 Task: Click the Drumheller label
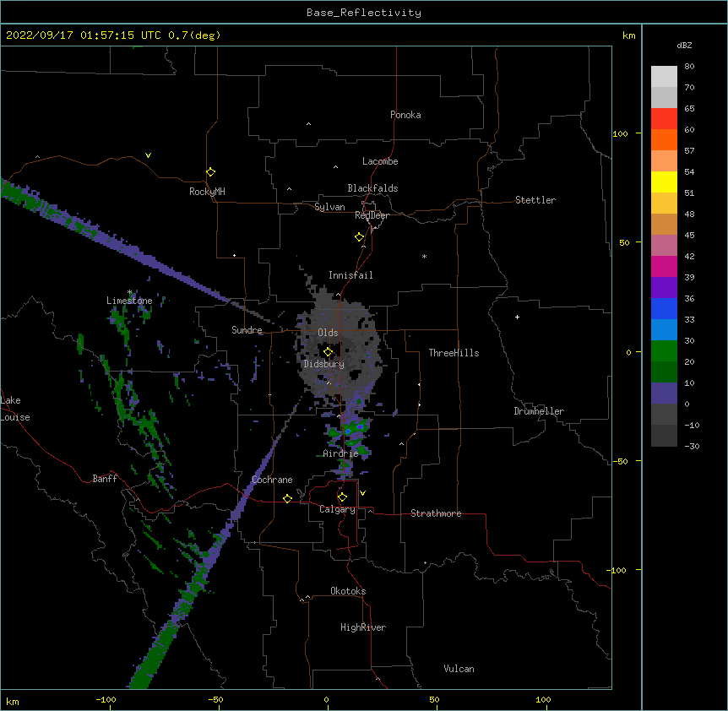click(539, 411)
